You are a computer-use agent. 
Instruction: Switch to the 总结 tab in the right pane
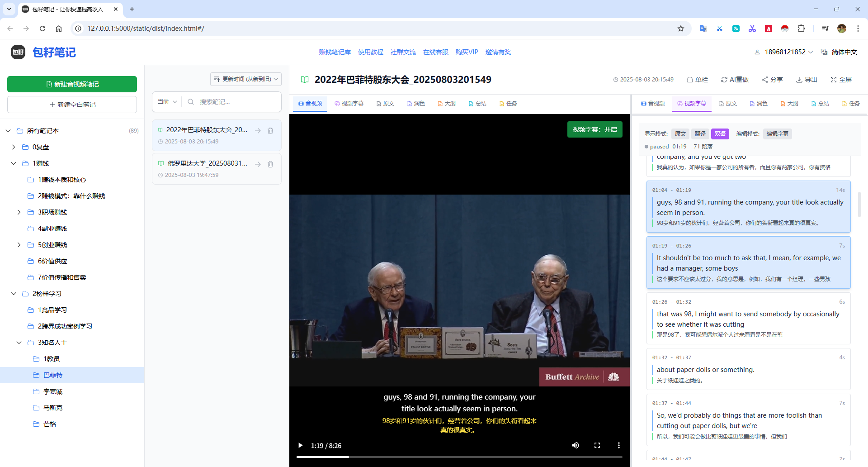pyautogui.click(x=820, y=104)
